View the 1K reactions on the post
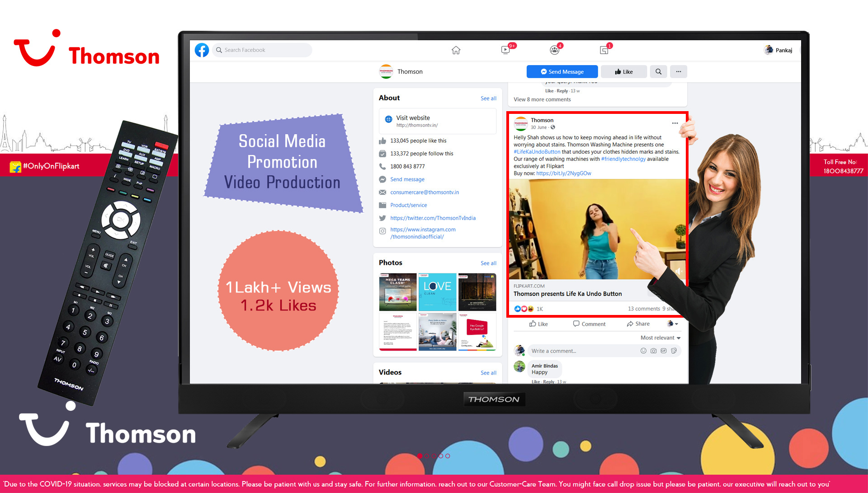 [529, 309]
